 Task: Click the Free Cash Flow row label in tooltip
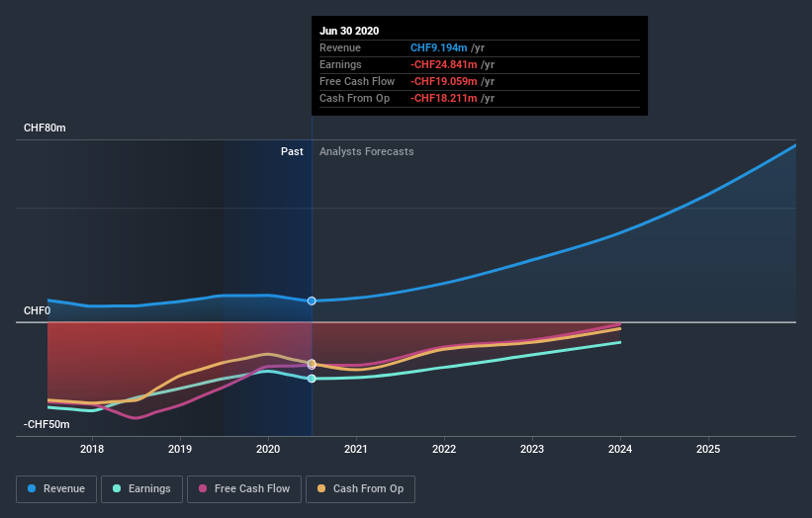[x=357, y=81]
